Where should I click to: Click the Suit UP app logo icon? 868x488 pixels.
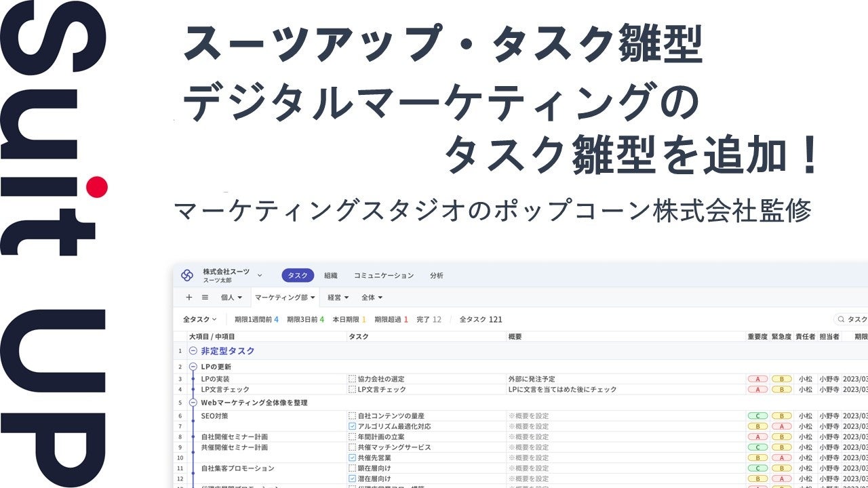pyautogui.click(x=187, y=275)
